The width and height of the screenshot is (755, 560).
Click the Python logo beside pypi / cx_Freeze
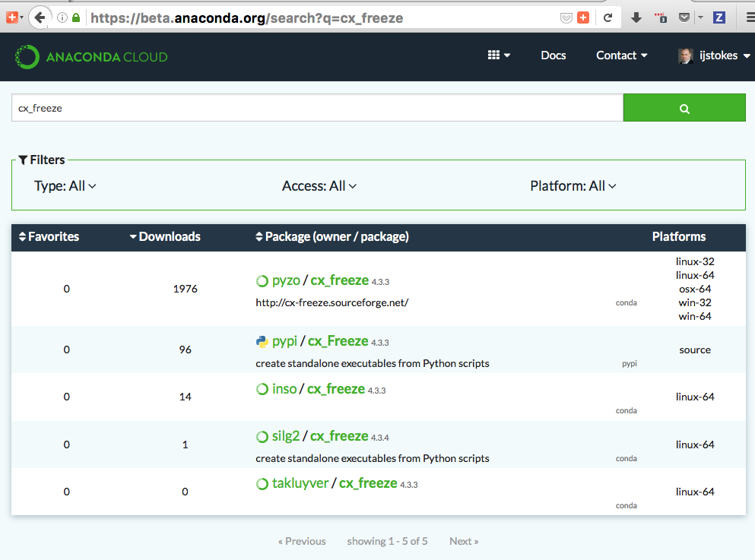(263, 341)
